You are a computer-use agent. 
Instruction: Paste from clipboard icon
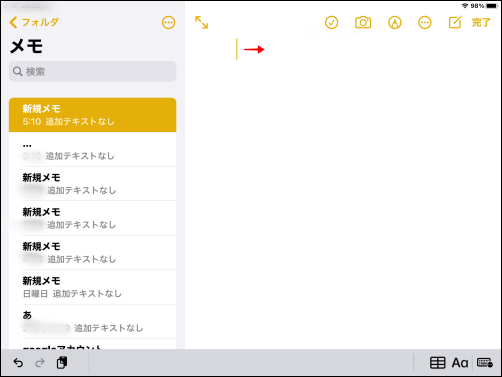(62, 362)
